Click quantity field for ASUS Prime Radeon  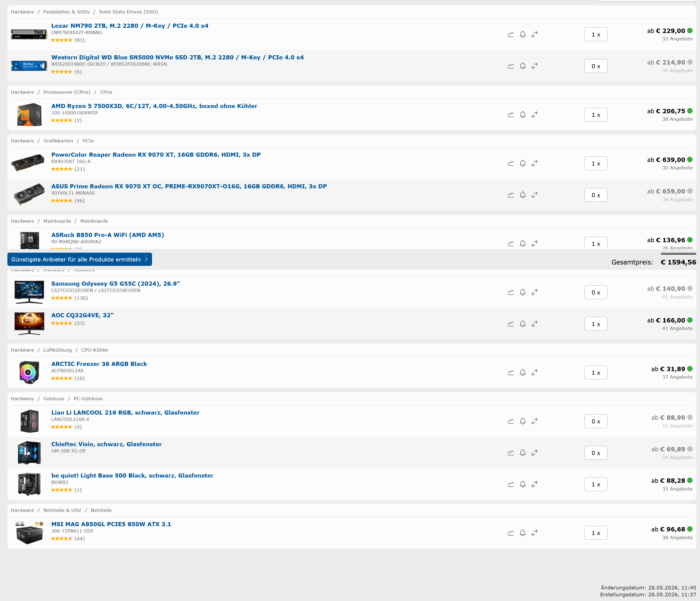(596, 195)
